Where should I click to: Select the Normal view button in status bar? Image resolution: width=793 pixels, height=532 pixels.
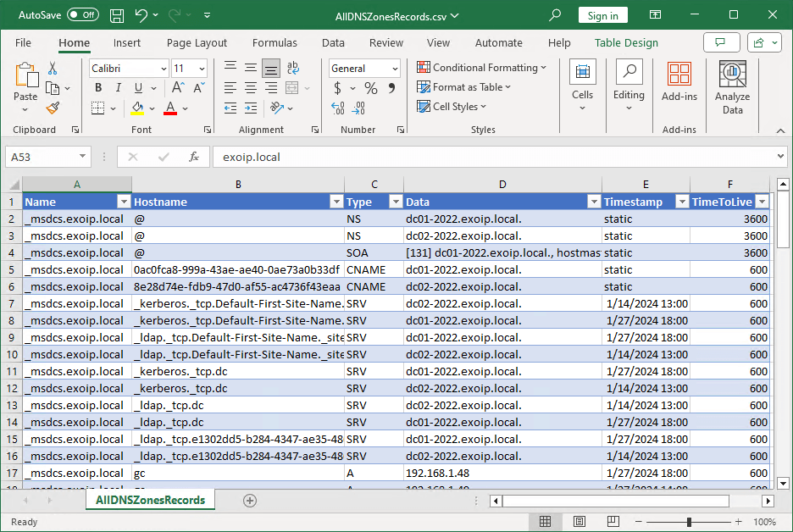click(x=546, y=522)
